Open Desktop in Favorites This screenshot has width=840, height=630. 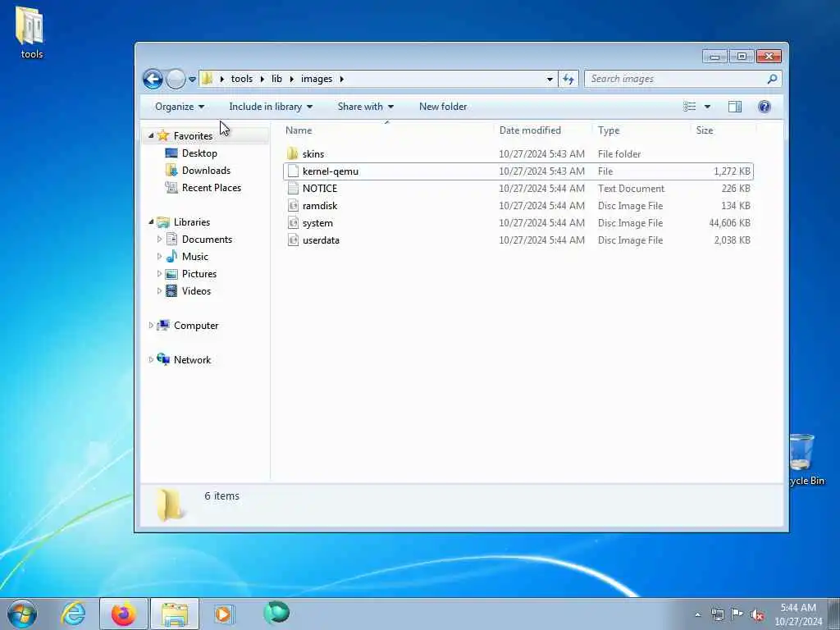(x=199, y=153)
